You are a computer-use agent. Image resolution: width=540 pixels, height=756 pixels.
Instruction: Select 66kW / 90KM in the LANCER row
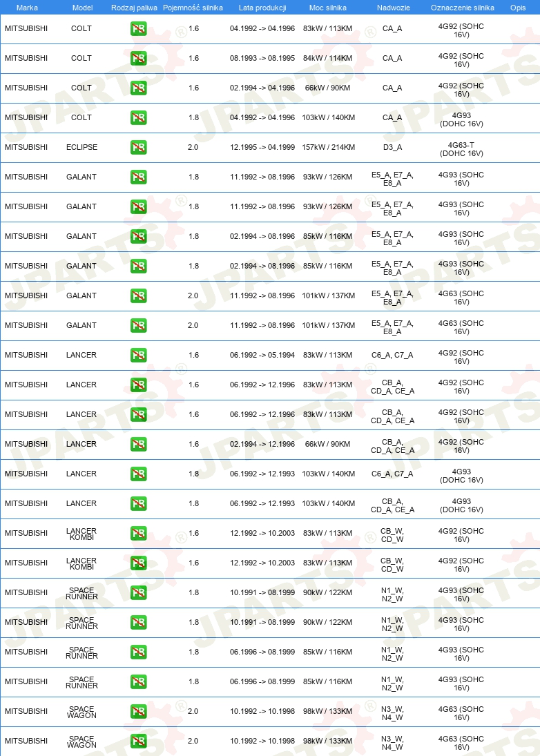pos(328,444)
